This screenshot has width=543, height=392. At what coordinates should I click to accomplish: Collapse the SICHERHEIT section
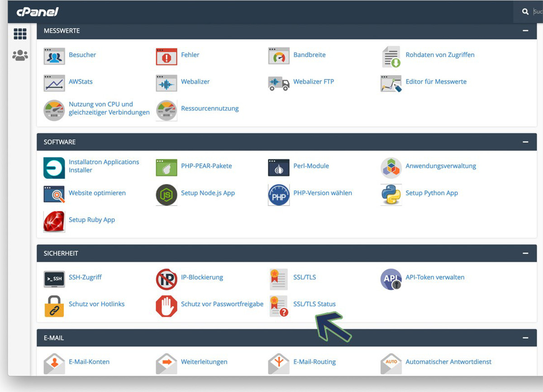pos(525,253)
